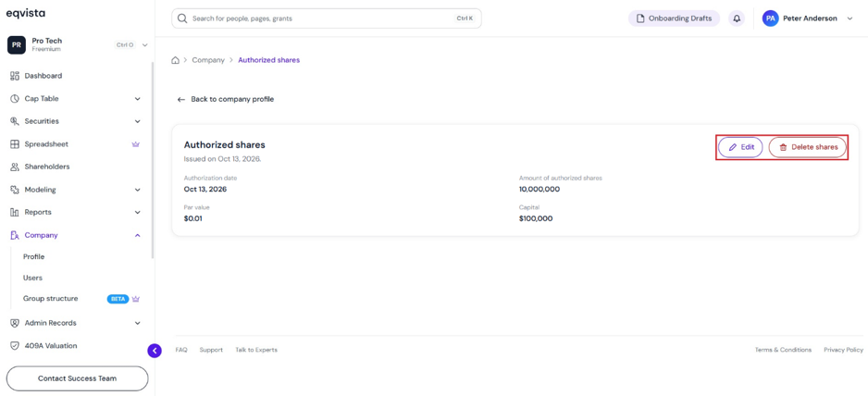Screen dimensions: 868x396
Task: Open the Privacy Policy link
Action: (x=843, y=350)
